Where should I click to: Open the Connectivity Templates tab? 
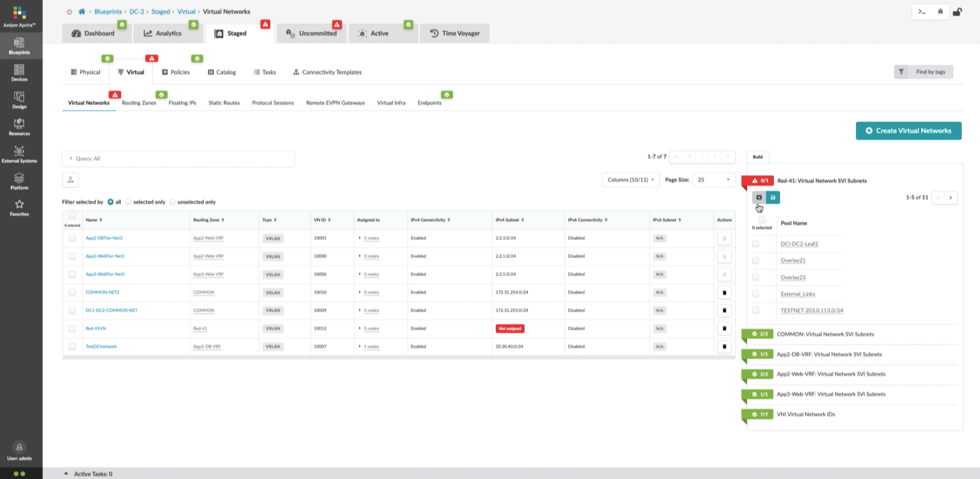coord(327,72)
